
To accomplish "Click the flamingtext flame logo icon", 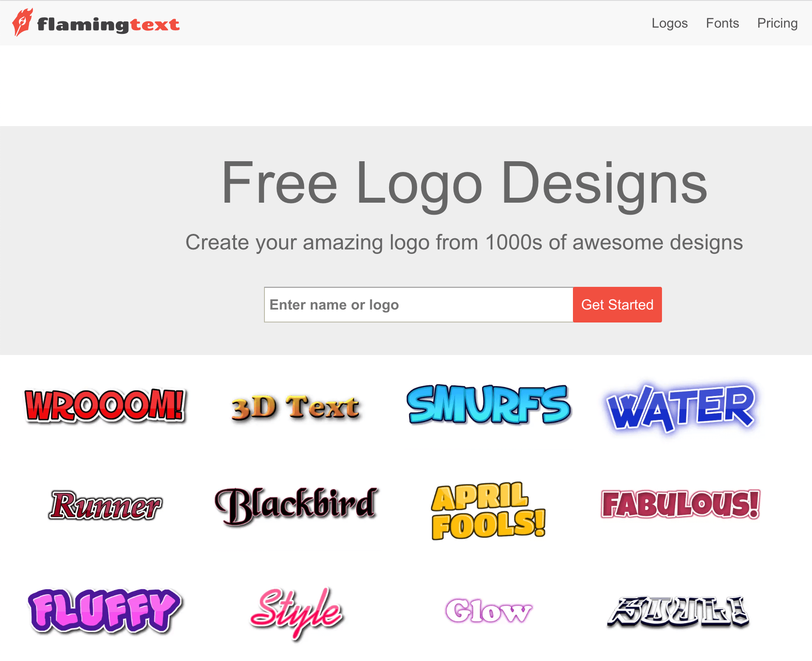I will click(x=22, y=22).
